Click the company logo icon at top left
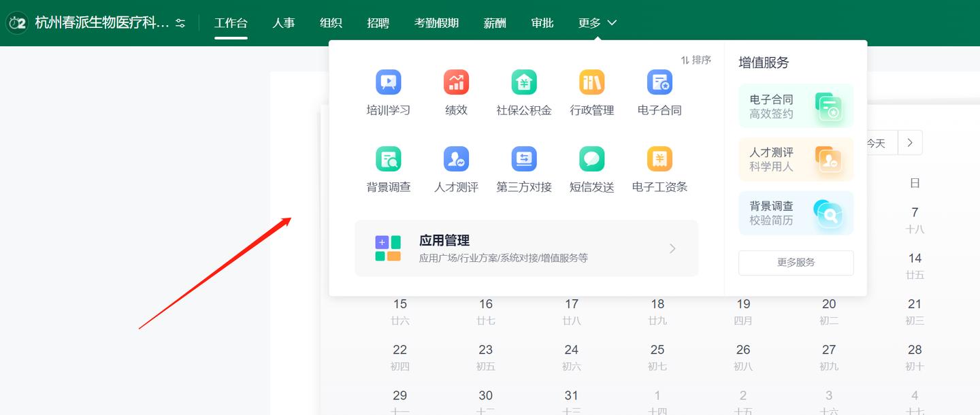Image resolution: width=980 pixels, height=415 pixels. click(16, 22)
